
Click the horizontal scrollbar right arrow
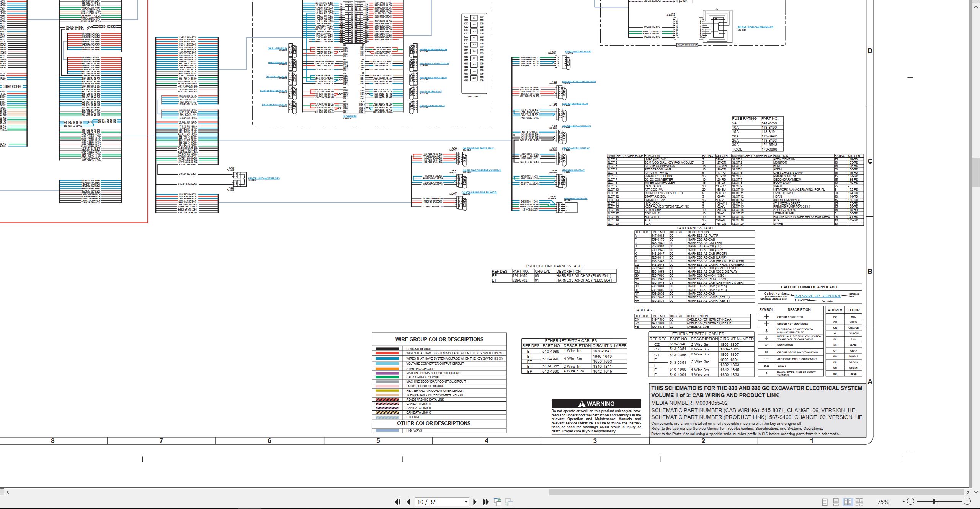(x=968, y=492)
